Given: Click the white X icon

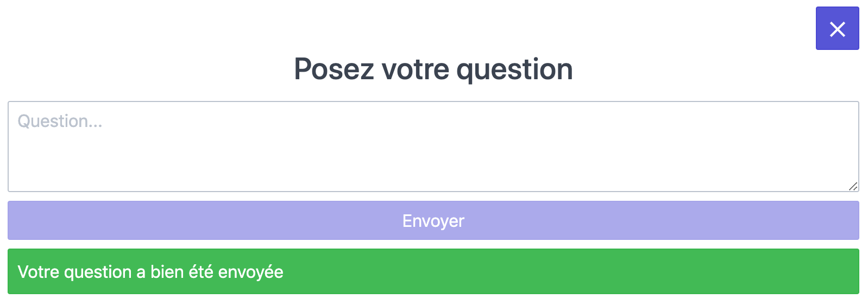Looking at the screenshot, I should click(838, 29).
